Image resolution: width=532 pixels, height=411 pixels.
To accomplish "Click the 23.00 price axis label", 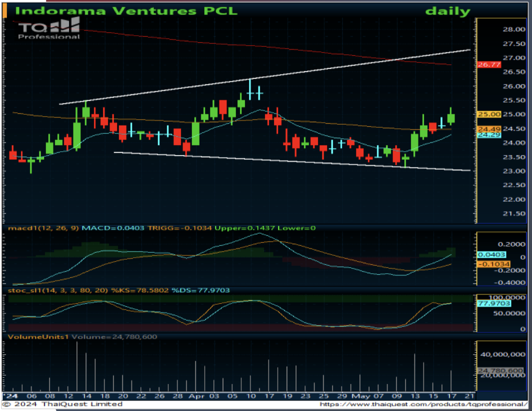I will (514, 171).
